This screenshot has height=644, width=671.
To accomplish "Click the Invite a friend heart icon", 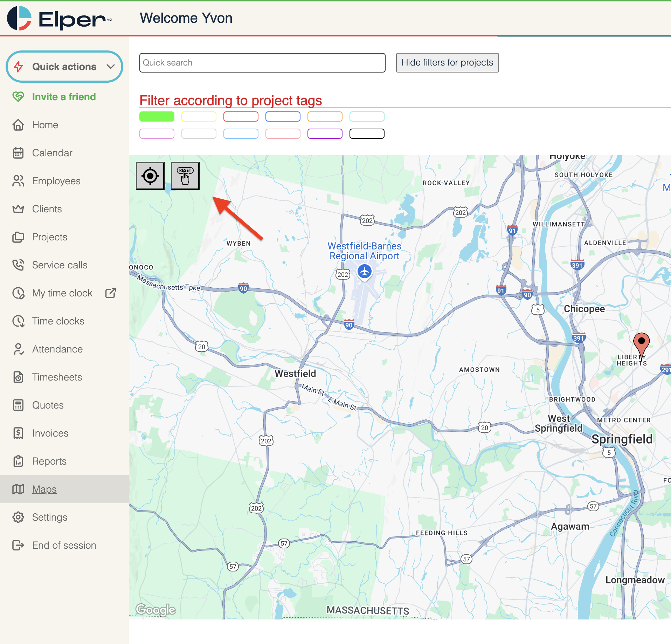I will pos(18,97).
